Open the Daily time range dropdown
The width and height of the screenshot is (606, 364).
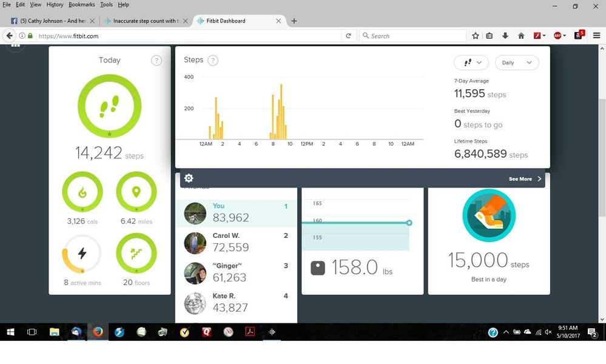[517, 62]
